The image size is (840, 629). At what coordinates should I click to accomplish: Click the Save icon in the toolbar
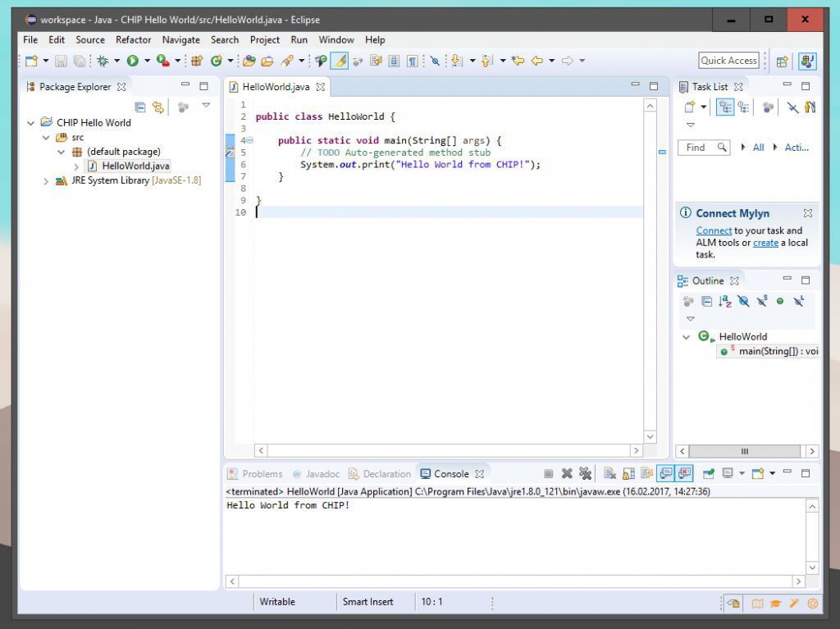[62, 60]
